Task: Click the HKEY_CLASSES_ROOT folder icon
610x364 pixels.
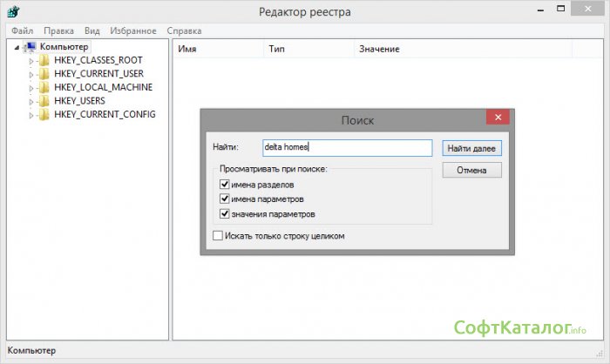Action: click(x=44, y=60)
